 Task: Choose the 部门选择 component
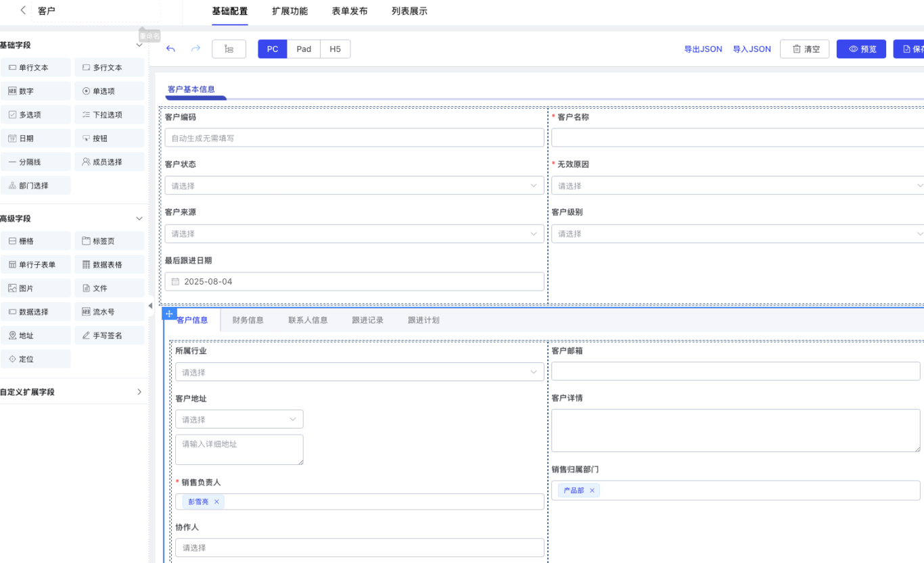click(35, 186)
